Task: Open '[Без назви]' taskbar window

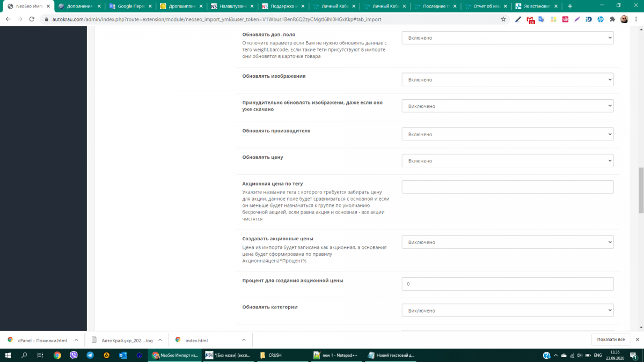Action: pyautogui.click(x=230, y=355)
